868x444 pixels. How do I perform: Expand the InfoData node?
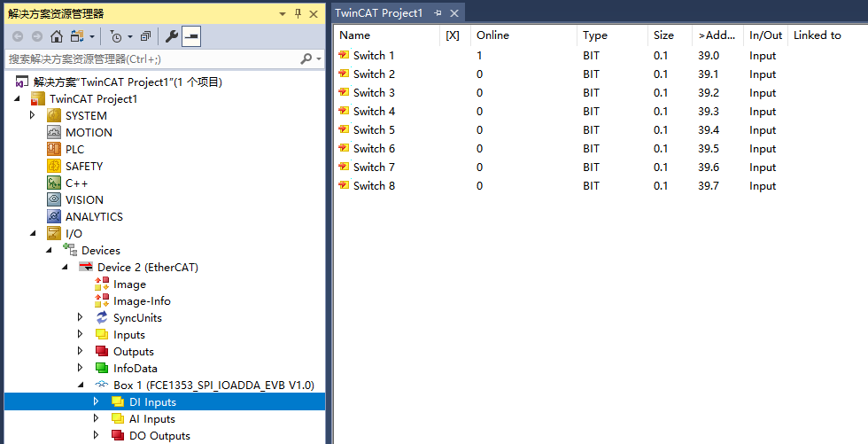(81, 368)
